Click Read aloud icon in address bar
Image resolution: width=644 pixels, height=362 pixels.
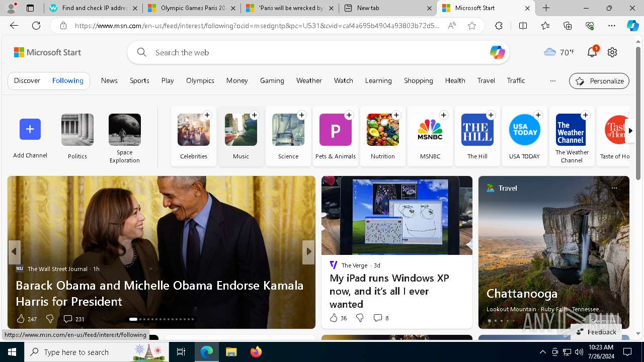452,26
